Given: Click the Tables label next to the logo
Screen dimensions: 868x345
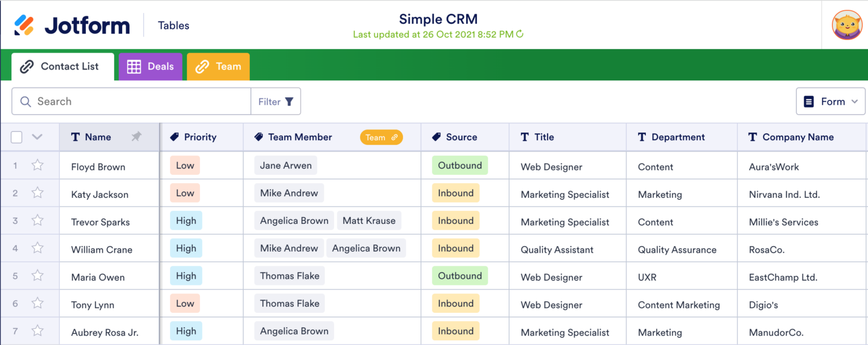Looking at the screenshot, I should pos(173,25).
